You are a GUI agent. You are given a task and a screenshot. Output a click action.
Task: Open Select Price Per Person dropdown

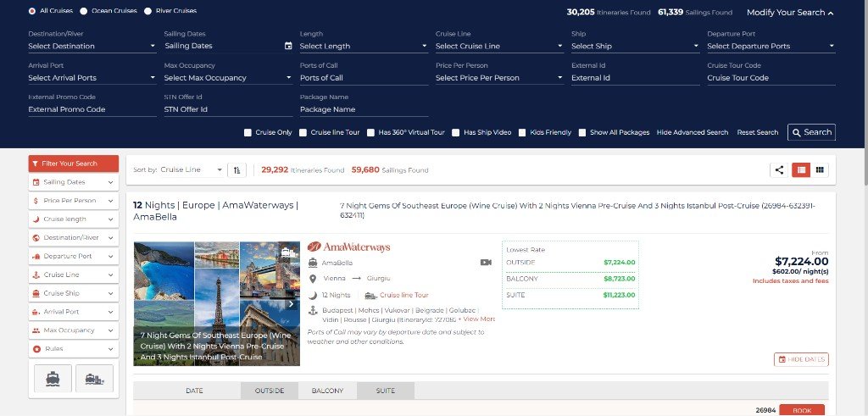(x=500, y=77)
